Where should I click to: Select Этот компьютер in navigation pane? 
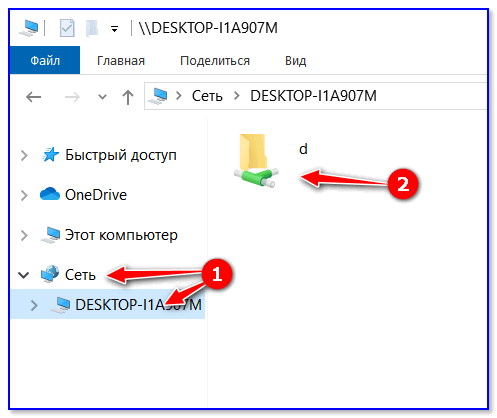(121, 235)
